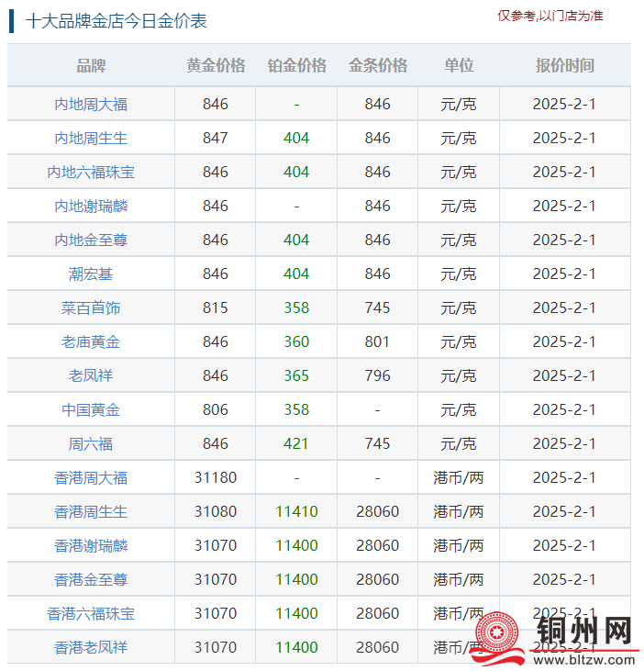This screenshot has height=671, width=644.
Task: Select 中国黄金 gold price 806
Action: 216,409
